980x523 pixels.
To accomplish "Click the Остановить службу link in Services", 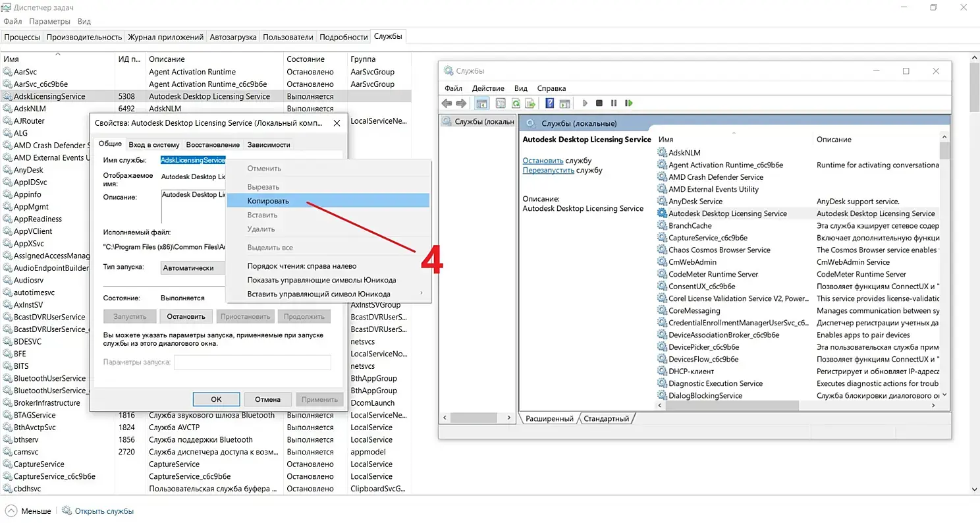I will [x=543, y=161].
